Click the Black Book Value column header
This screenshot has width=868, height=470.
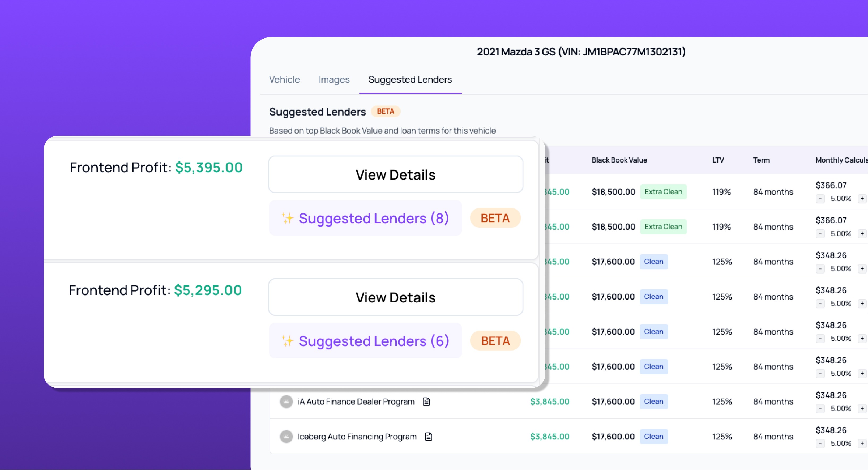[x=619, y=160]
